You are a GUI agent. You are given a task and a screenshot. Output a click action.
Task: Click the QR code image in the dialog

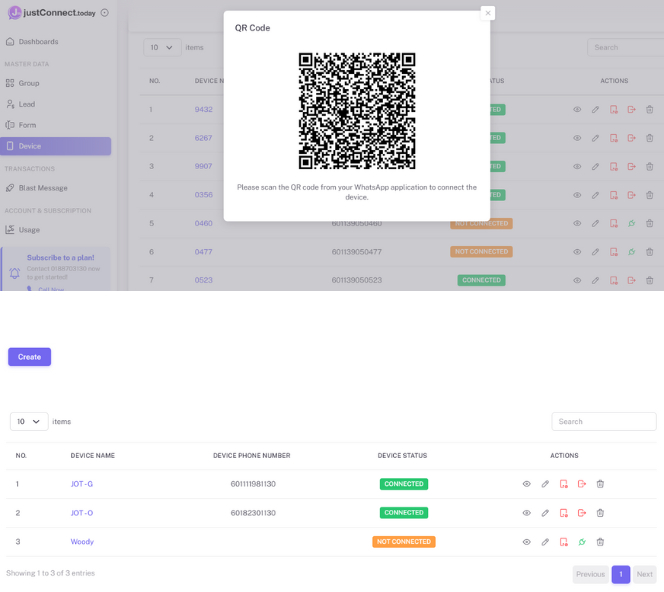click(357, 111)
